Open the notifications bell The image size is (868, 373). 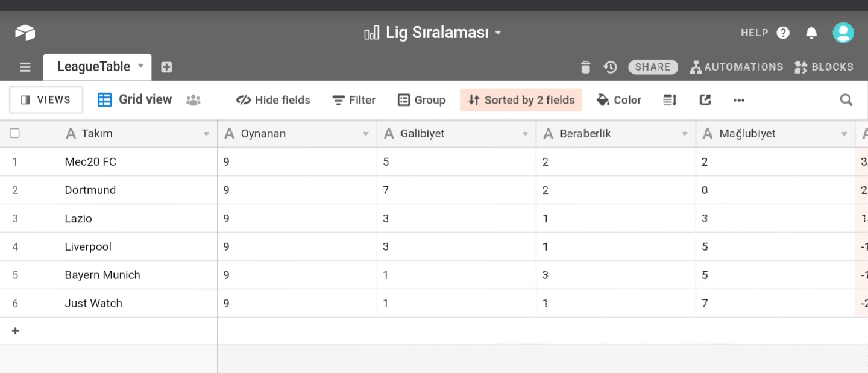pos(811,33)
